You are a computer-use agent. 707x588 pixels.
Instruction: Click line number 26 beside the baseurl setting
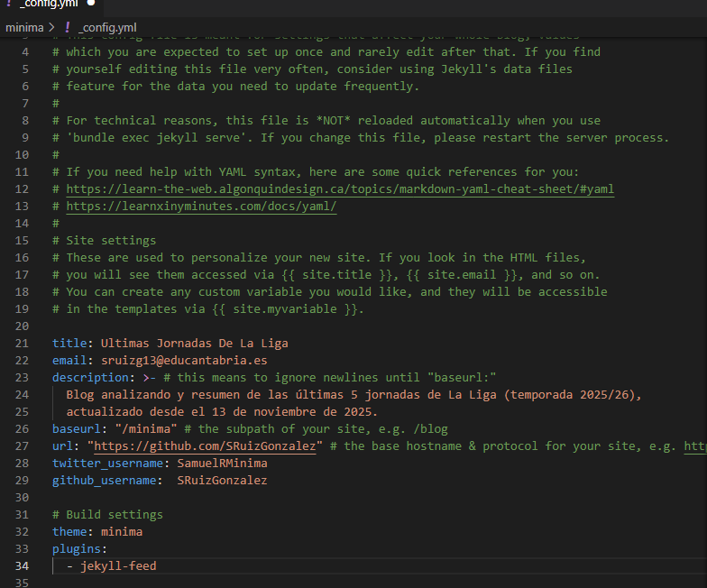(23, 429)
